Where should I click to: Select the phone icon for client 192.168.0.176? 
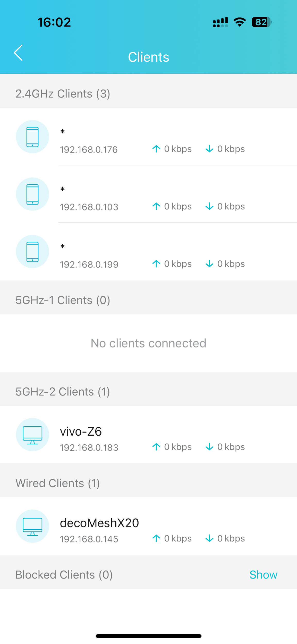[x=32, y=137]
